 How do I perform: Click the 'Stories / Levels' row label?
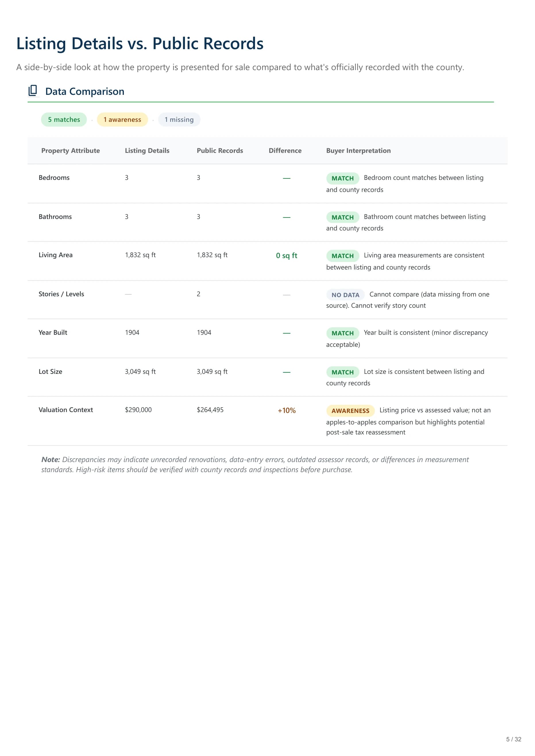(x=61, y=294)
